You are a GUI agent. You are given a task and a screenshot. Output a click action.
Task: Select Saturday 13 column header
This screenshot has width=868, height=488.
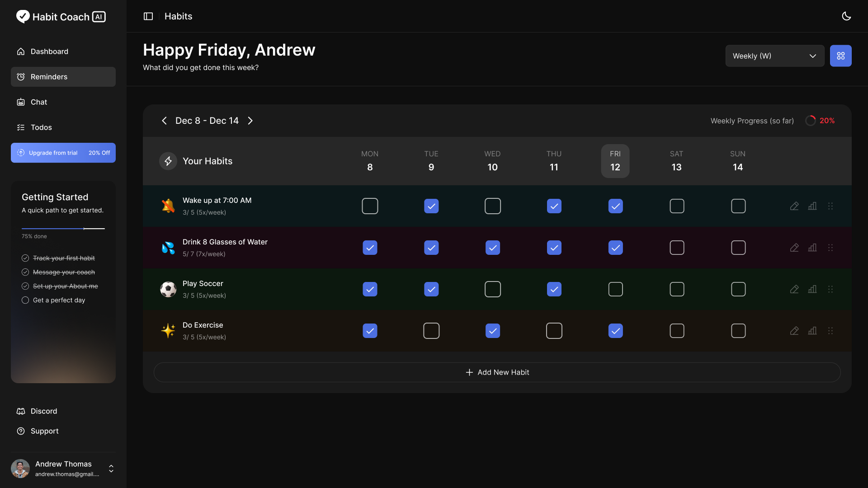pos(676,161)
